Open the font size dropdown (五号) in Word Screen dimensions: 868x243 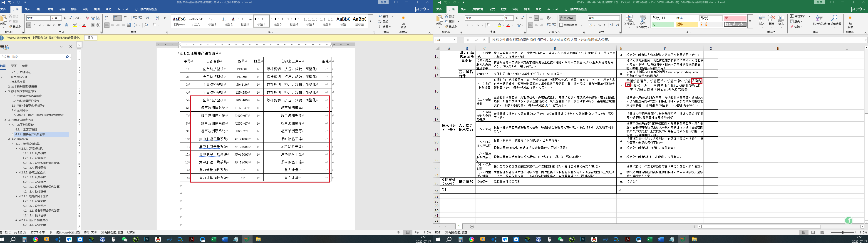tap(60, 18)
